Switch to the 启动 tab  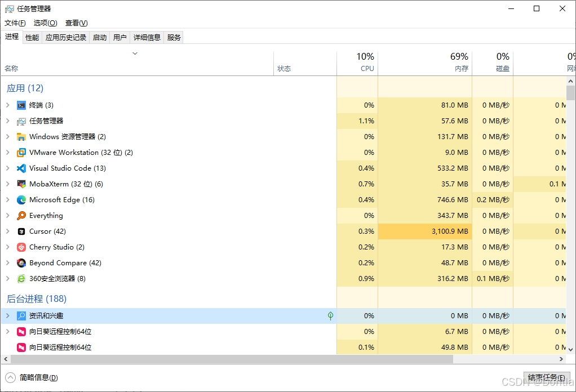click(100, 37)
